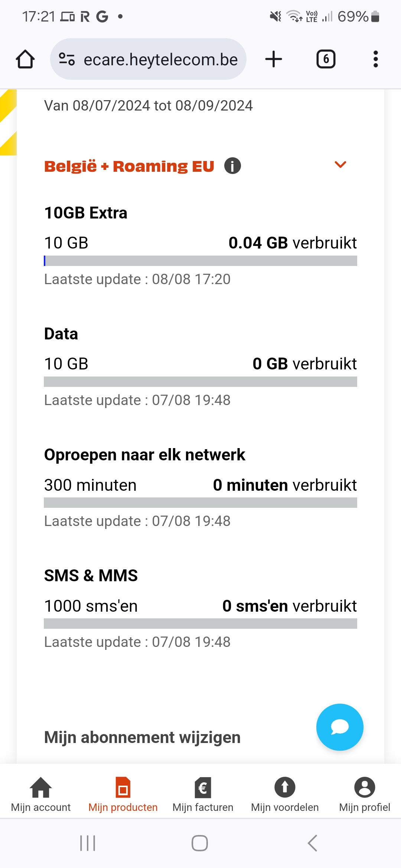Show info for België + Roaming EU
Image resolution: width=401 pixels, height=868 pixels.
pos(232,166)
